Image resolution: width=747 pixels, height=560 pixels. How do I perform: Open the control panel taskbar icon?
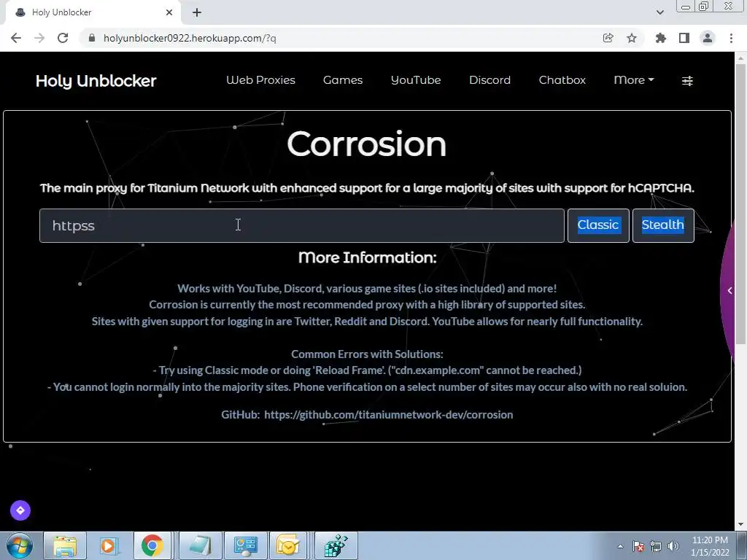click(245, 545)
